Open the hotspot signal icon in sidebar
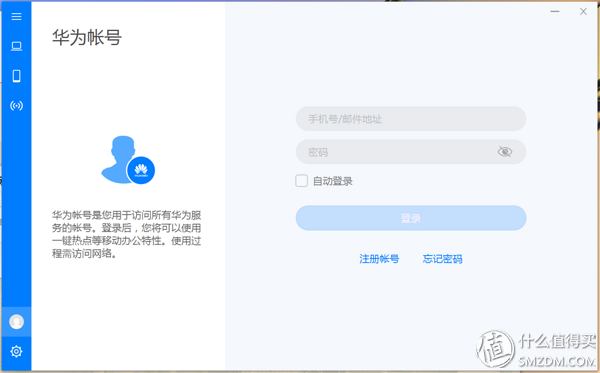The width and height of the screenshot is (600, 373). (x=16, y=106)
